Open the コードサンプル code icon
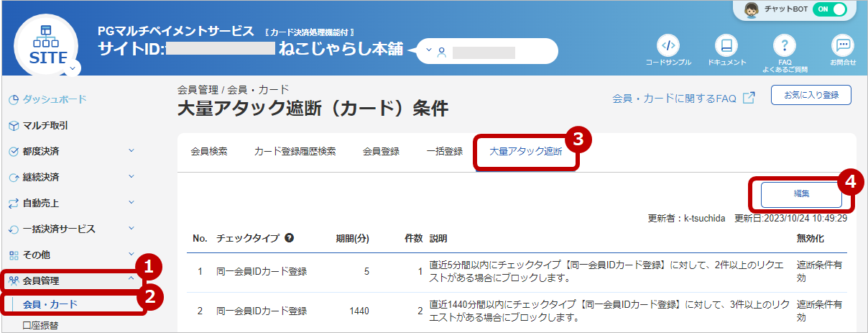The width and height of the screenshot is (868, 333). click(668, 45)
